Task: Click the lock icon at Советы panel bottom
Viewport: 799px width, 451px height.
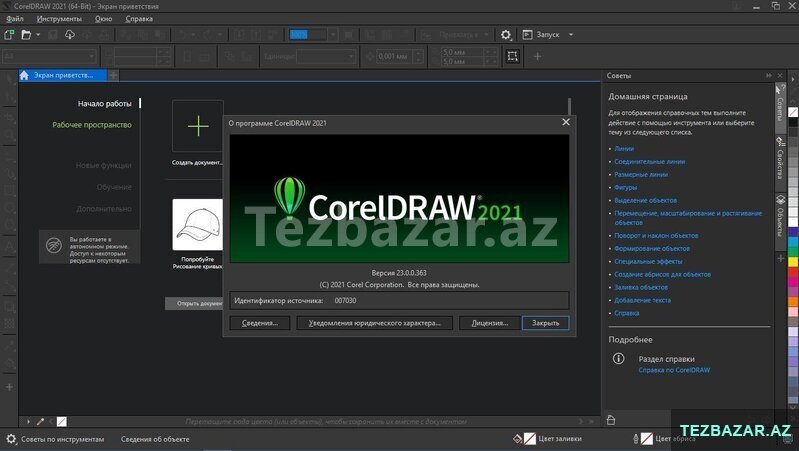Action: (x=611, y=420)
